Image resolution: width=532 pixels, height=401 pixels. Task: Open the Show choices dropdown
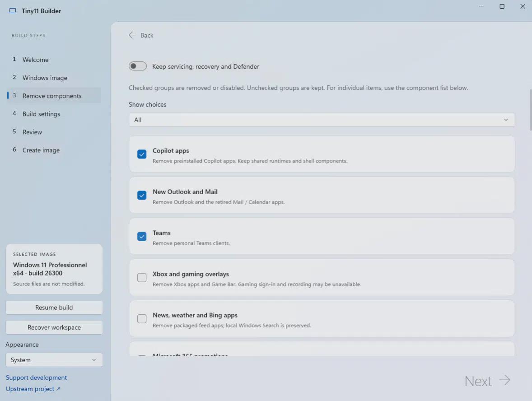pos(322,120)
